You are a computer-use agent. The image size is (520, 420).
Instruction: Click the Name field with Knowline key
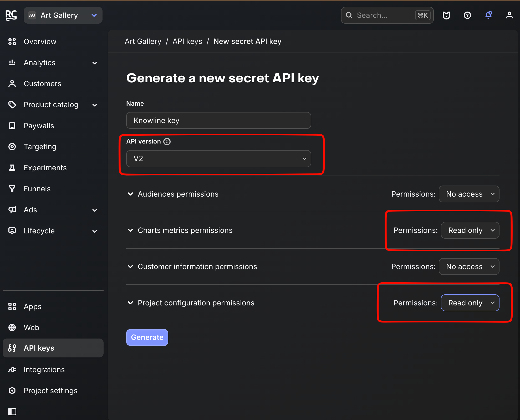pos(218,120)
